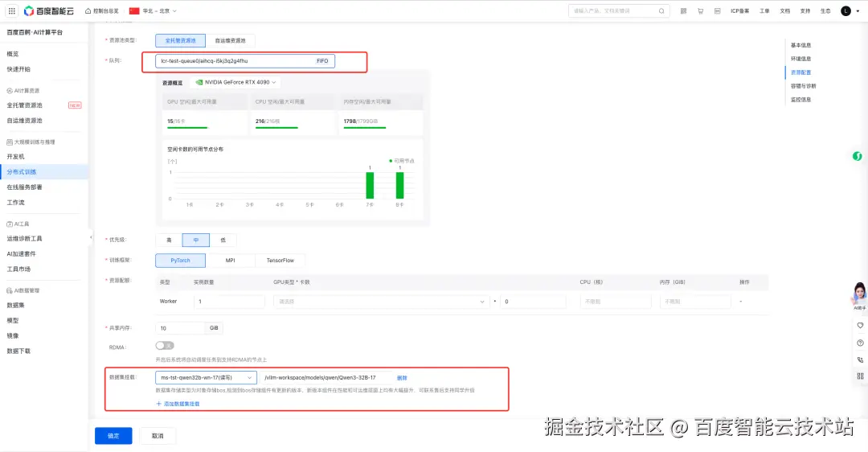Screen dimensions: 868x452
Task: Open 数据集 in the sidebar
Action: click(x=15, y=305)
